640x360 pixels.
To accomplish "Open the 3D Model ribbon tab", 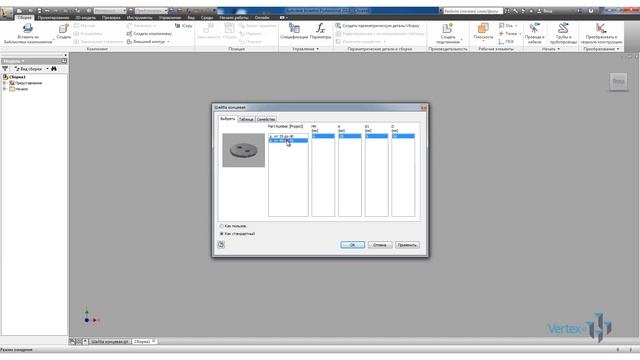I will pos(86,18).
